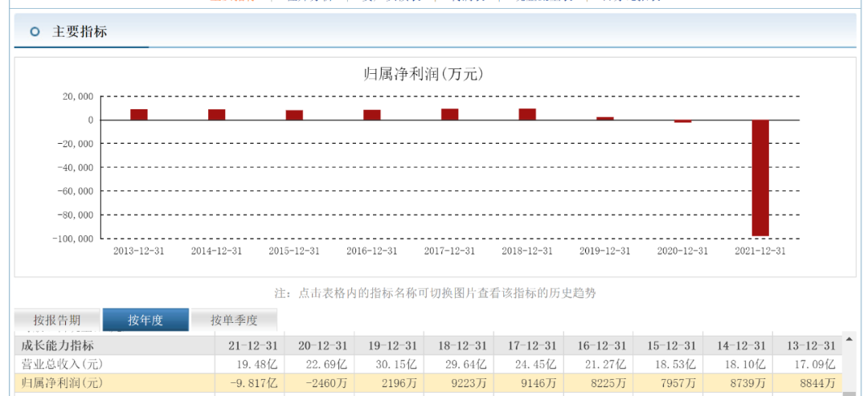868x396 pixels.
Task: Click the 16-12-31 column header
Action: 601,345
